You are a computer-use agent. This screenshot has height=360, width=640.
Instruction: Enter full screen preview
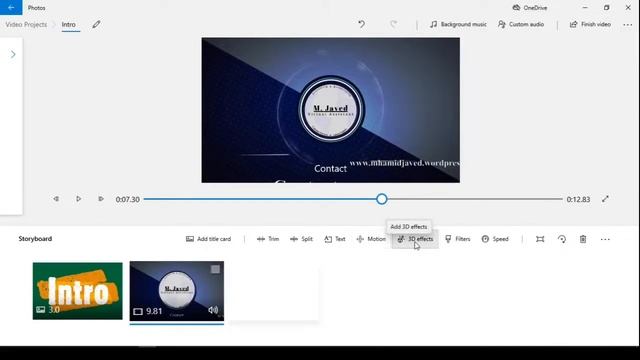click(x=605, y=199)
